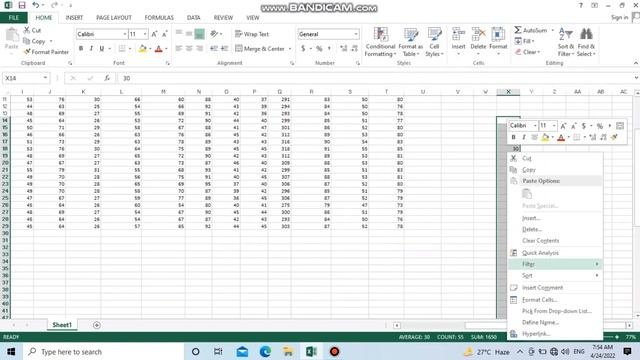Click into the formula bar showing 30
The width and height of the screenshot is (640, 360).
pos(376,78)
